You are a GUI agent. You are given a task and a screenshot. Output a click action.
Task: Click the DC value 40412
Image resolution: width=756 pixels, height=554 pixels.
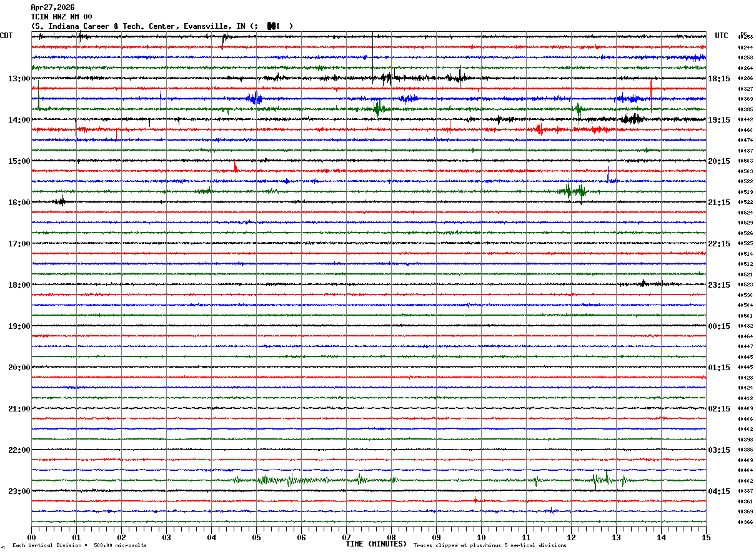(745, 398)
